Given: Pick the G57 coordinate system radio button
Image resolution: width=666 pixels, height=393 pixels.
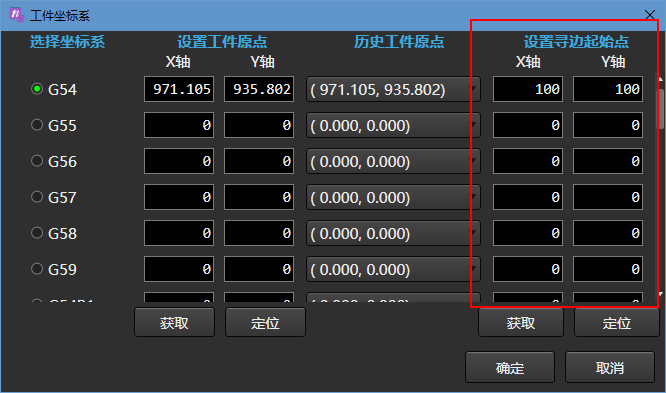Looking at the screenshot, I should (37, 197).
